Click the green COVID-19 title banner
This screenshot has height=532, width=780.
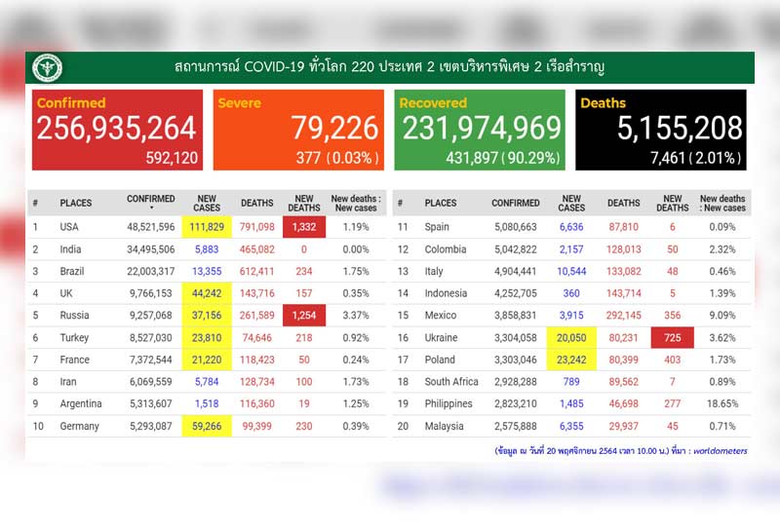point(390,67)
